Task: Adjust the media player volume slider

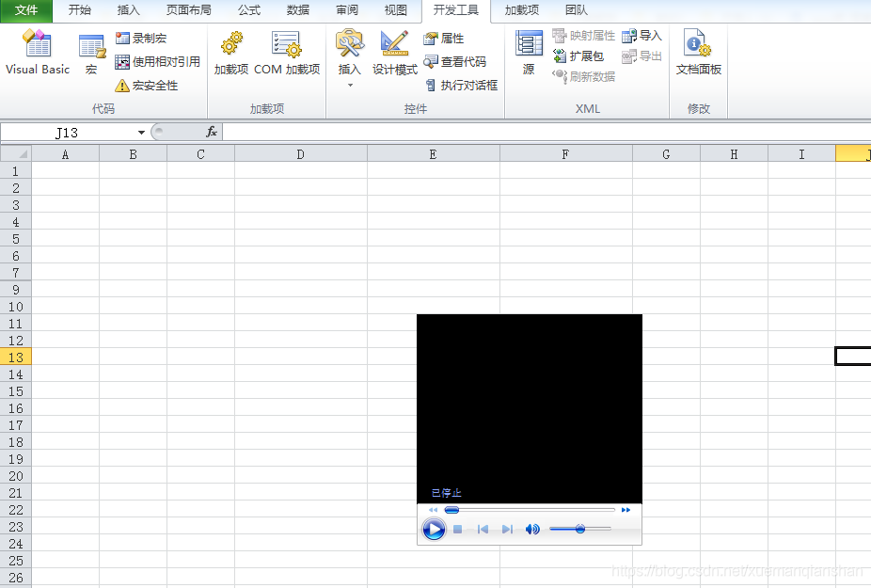Action: (x=580, y=529)
